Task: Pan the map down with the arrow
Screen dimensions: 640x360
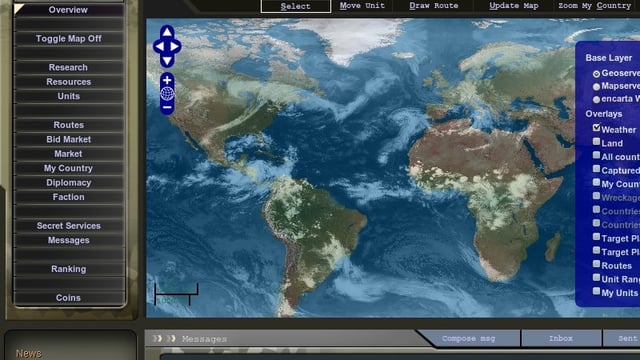Action: pos(167,61)
